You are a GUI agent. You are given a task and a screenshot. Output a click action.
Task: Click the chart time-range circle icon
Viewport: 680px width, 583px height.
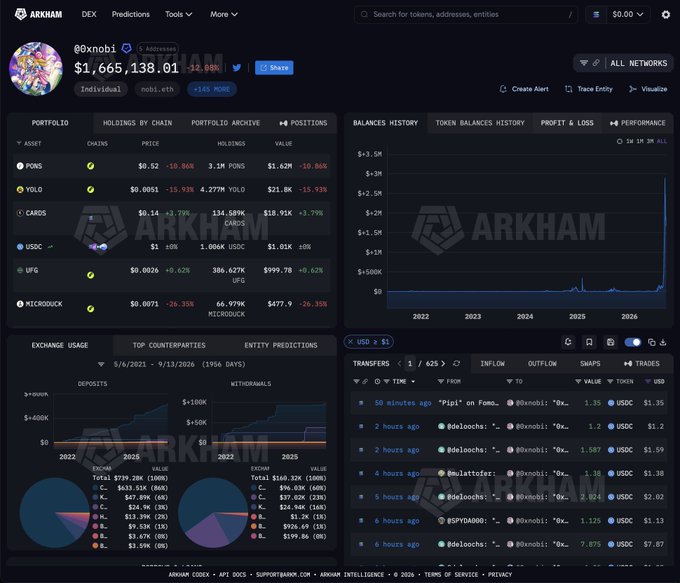click(x=619, y=141)
